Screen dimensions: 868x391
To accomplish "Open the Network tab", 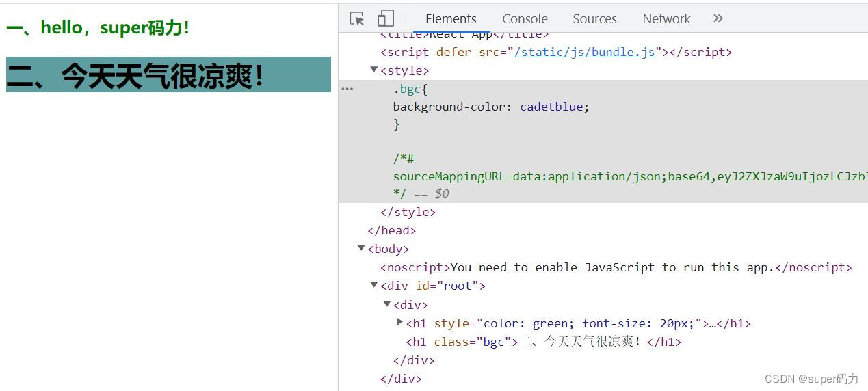I will pyautogui.click(x=666, y=19).
